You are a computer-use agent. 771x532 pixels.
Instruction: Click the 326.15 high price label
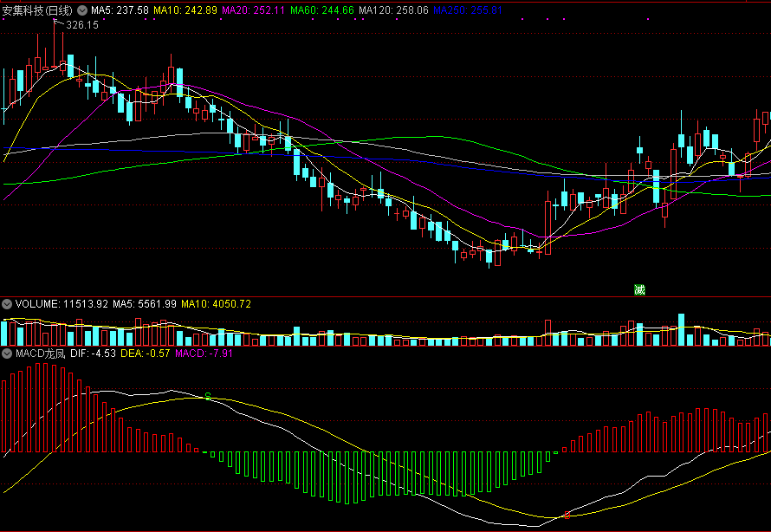[82, 25]
